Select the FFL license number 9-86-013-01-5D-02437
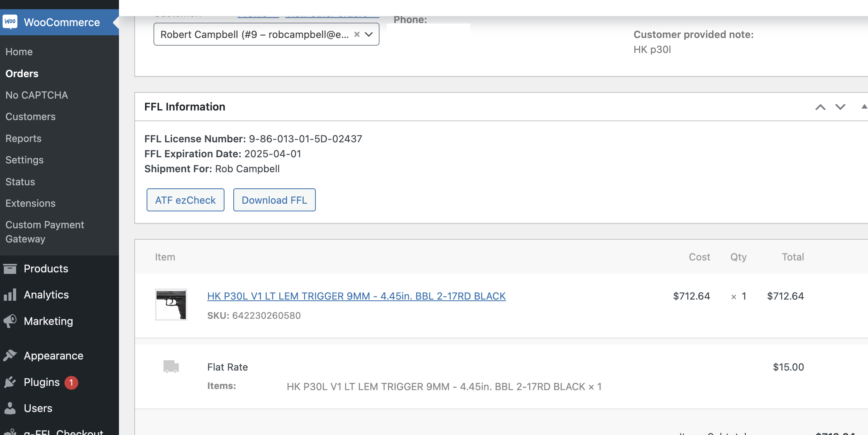This screenshot has height=435, width=868. click(x=305, y=139)
